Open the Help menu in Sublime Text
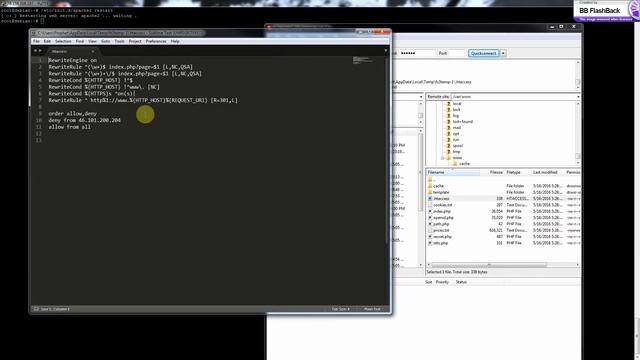Image resolution: width=640 pixels, height=360 pixels. tap(175, 41)
